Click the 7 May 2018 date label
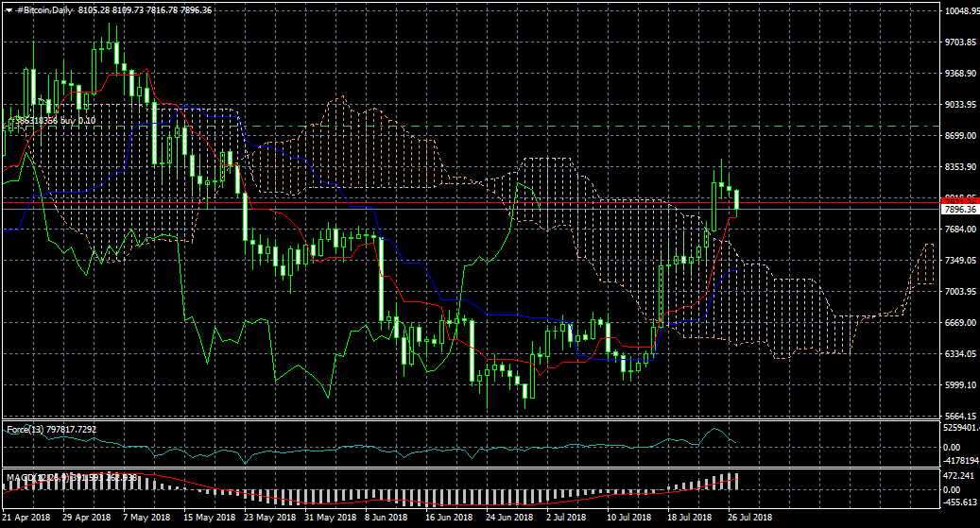Viewport: 980px width, 528px height. click(147, 518)
